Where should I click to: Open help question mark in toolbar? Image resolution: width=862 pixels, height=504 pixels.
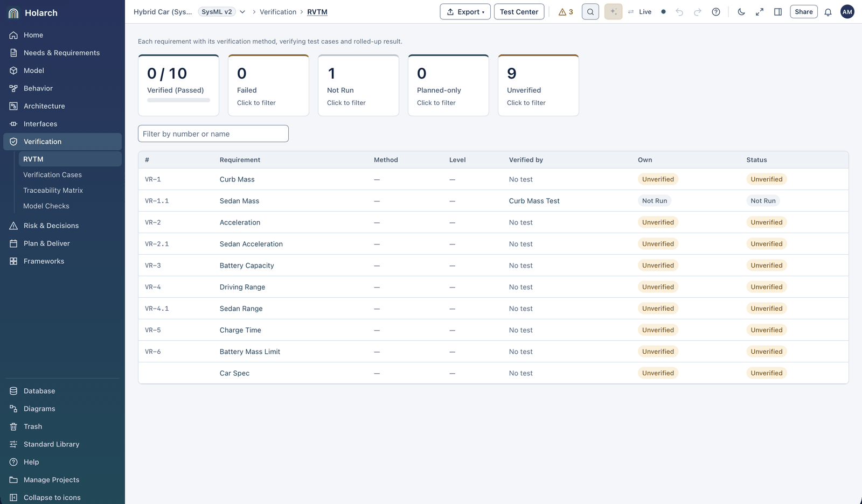[716, 12]
